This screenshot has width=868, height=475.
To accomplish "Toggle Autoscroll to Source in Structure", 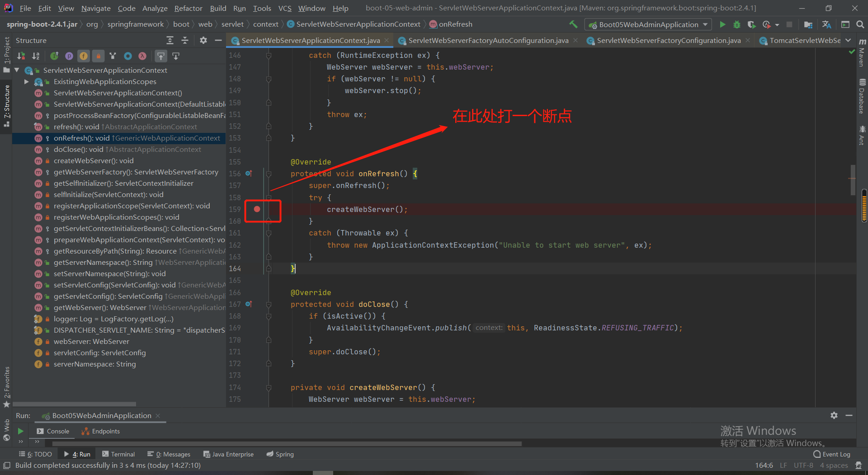I will pos(161,56).
